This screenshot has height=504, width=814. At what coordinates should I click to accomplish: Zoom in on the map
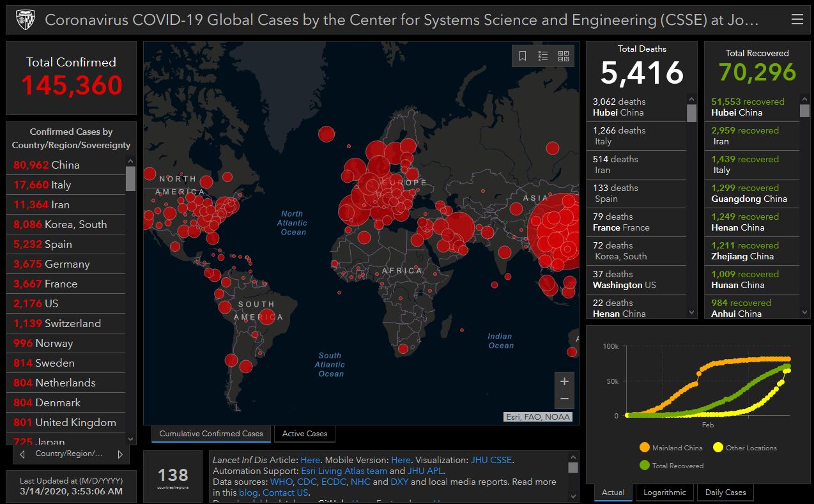(x=564, y=381)
